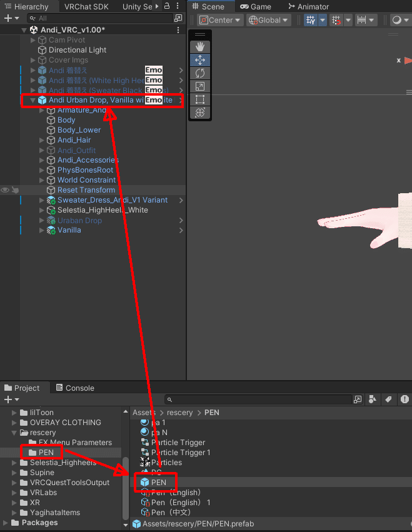Select the PEN prefab asset
This screenshot has height=532, width=412.
tap(159, 483)
